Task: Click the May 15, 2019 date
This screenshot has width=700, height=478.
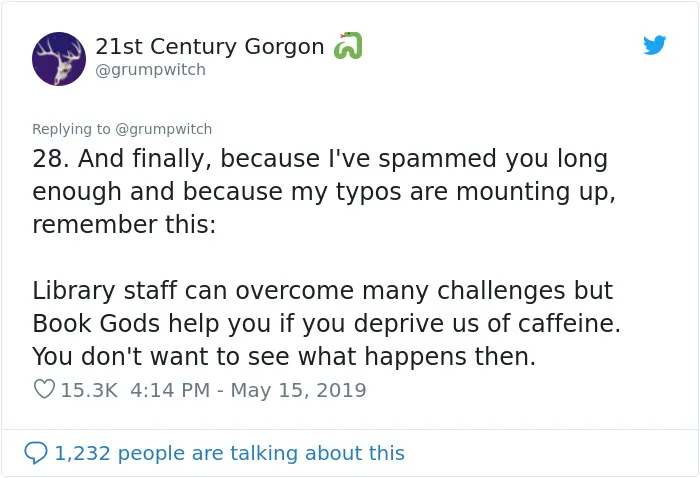Action: tap(298, 390)
